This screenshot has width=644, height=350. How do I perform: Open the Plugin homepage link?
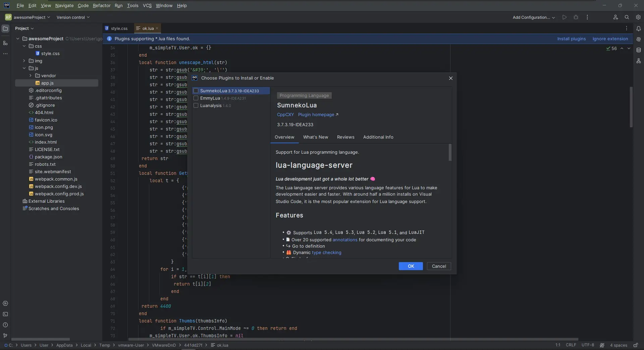(318, 114)
